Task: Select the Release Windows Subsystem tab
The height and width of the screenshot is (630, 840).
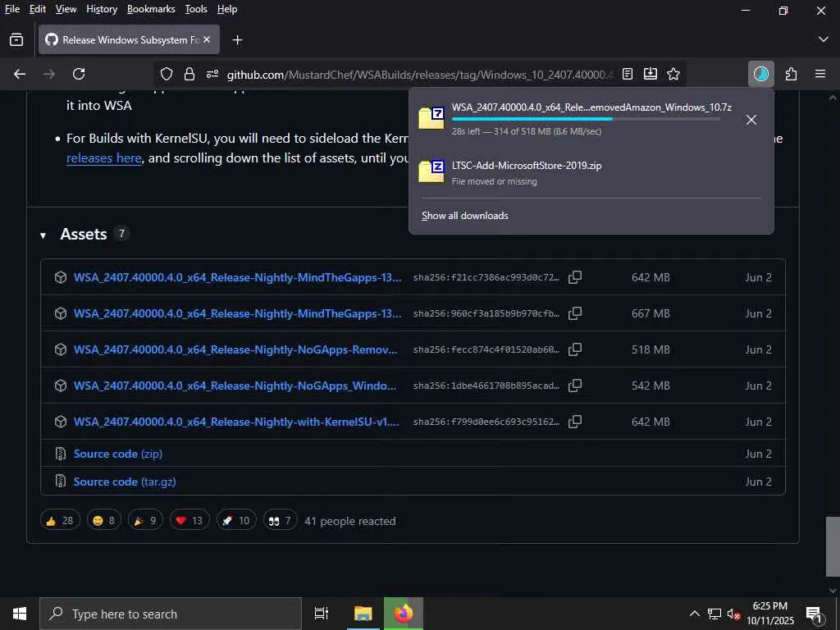Action: [129, 39]
